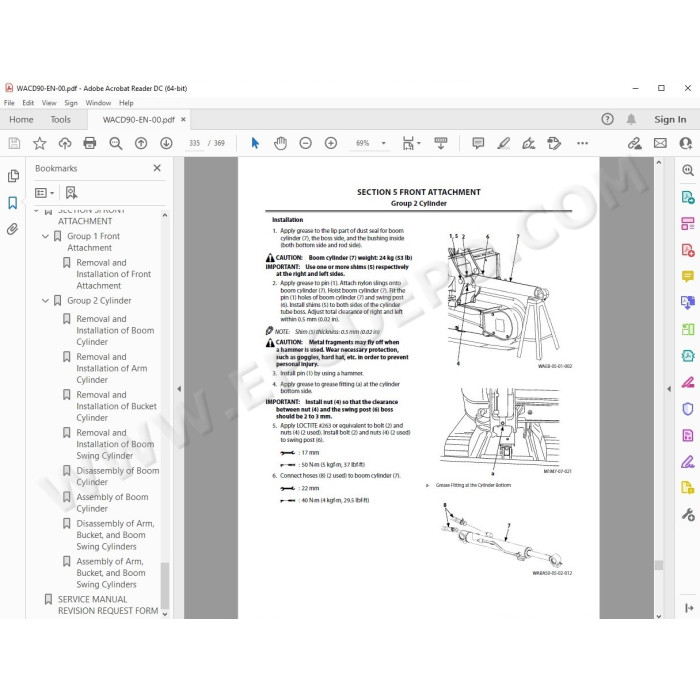Open Removal and Installation of Arm Cylinder bookmark
Screen dimensions: 700x700
click(111, 368)
